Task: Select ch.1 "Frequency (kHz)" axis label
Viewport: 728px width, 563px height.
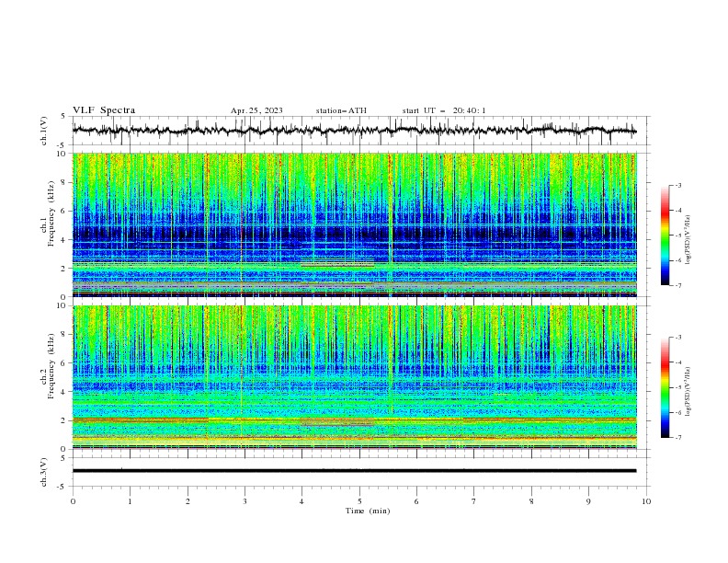Action: point(51,212)
